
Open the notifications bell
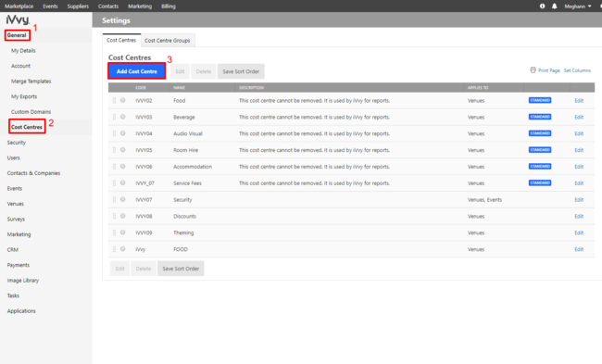555,6
